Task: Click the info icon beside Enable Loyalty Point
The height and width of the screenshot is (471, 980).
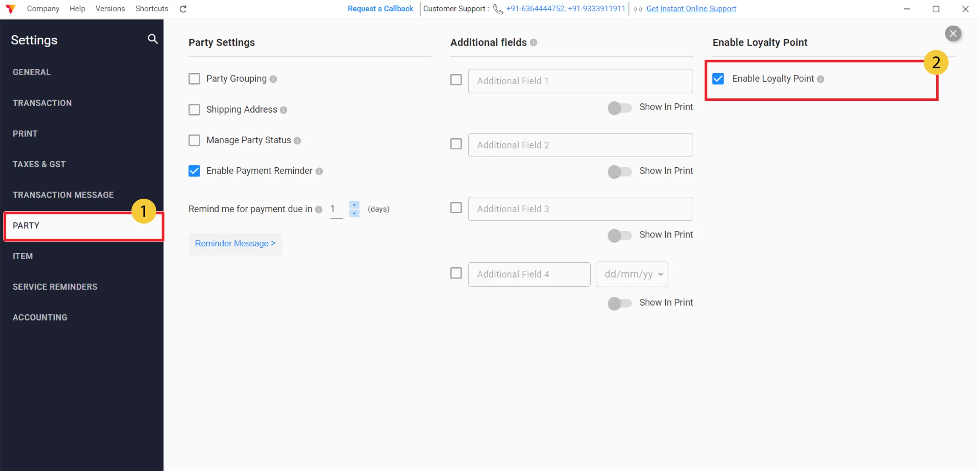Action: (x=821, y=79)
